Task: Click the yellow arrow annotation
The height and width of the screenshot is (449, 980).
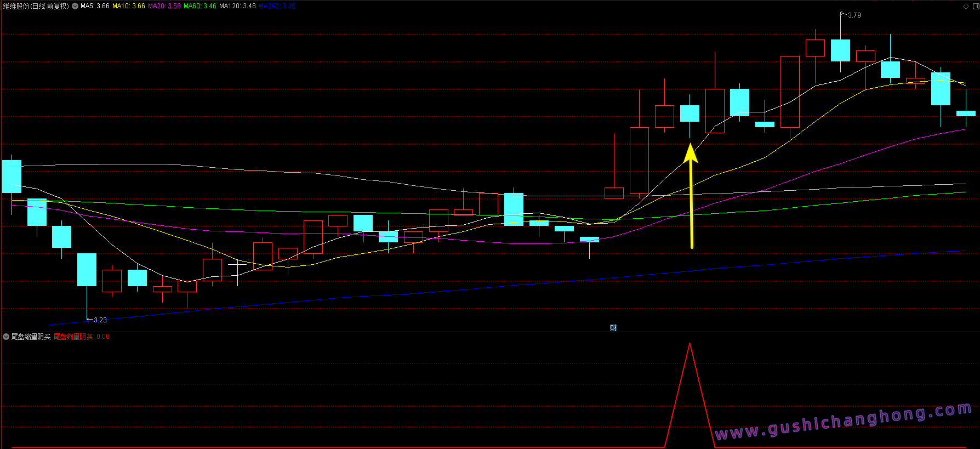Action: 691,197
